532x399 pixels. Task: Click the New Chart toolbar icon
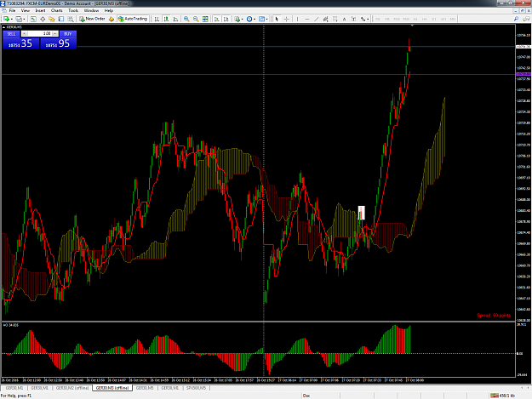(x=6, y=19)
